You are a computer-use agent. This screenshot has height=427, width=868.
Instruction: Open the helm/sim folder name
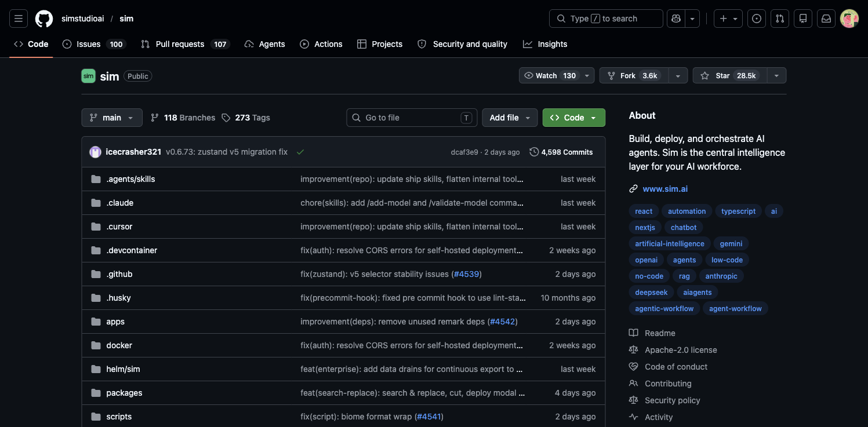(123, 369)
